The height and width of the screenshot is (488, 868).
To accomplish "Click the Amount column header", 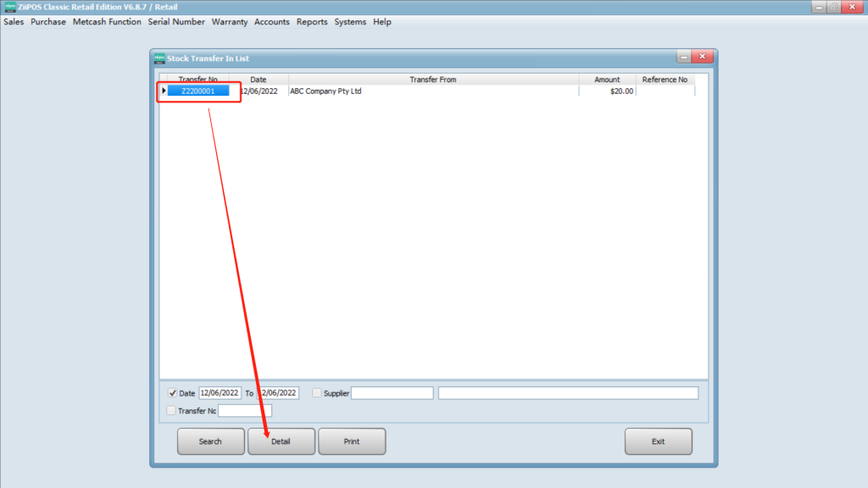I will 607,80.
